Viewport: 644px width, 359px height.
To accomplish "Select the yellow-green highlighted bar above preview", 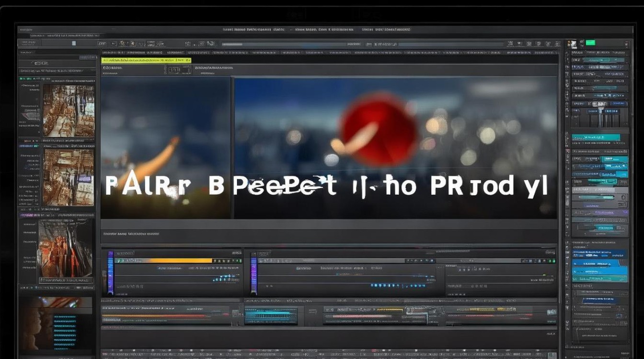I will point(146,60).
